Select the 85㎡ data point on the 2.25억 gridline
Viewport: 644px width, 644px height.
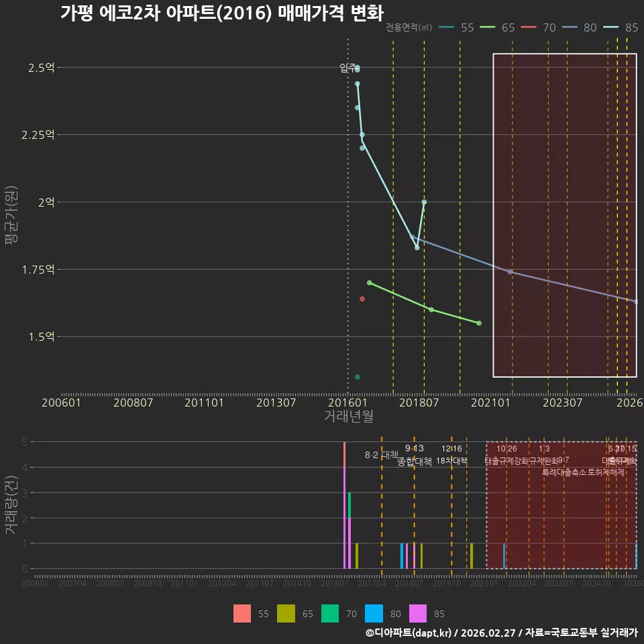(x=362, y=135)
